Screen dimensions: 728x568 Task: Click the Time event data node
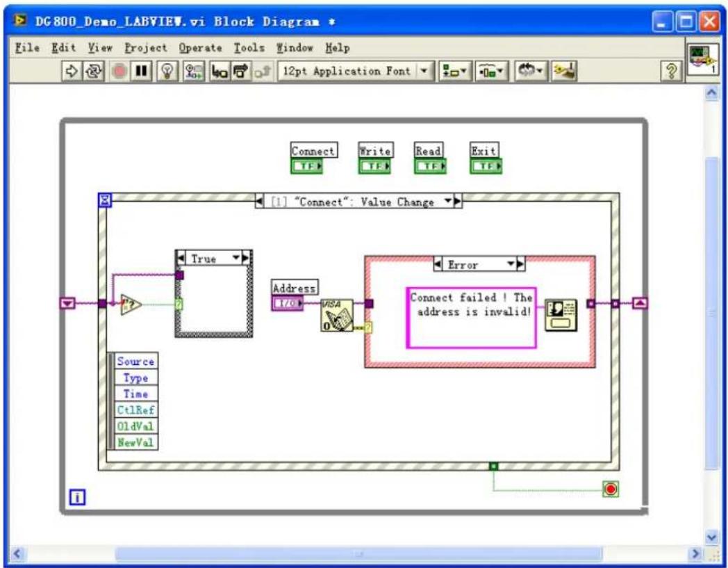coord(135,394)
